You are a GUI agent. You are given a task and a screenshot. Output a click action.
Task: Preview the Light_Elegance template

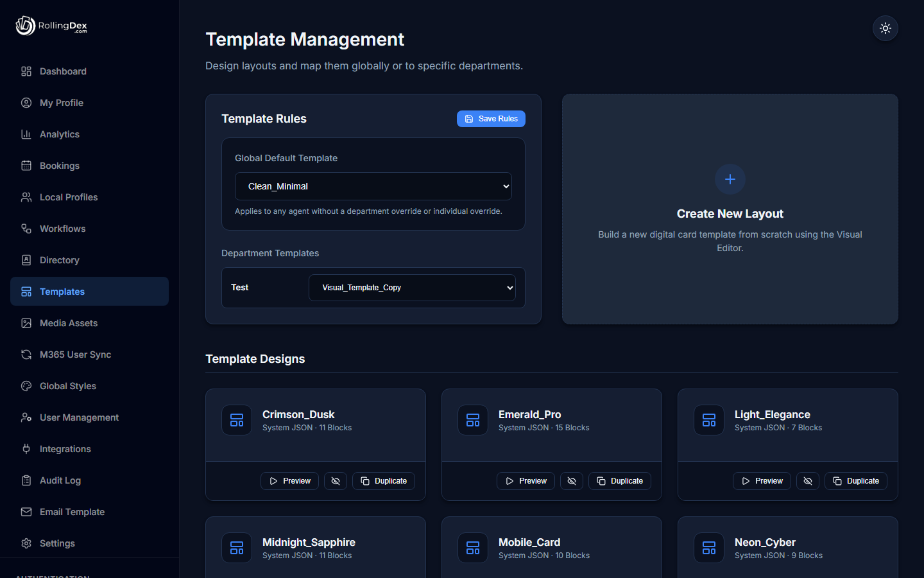click(x=762, y=481)
